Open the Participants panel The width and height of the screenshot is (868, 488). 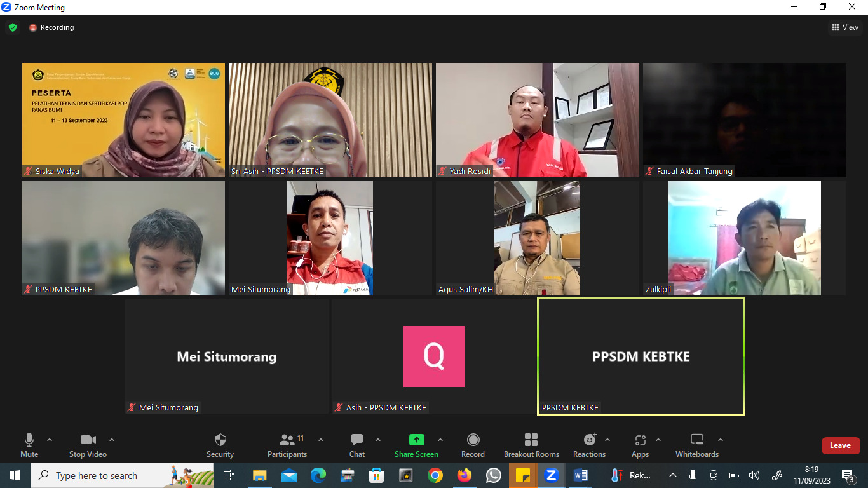287,445
